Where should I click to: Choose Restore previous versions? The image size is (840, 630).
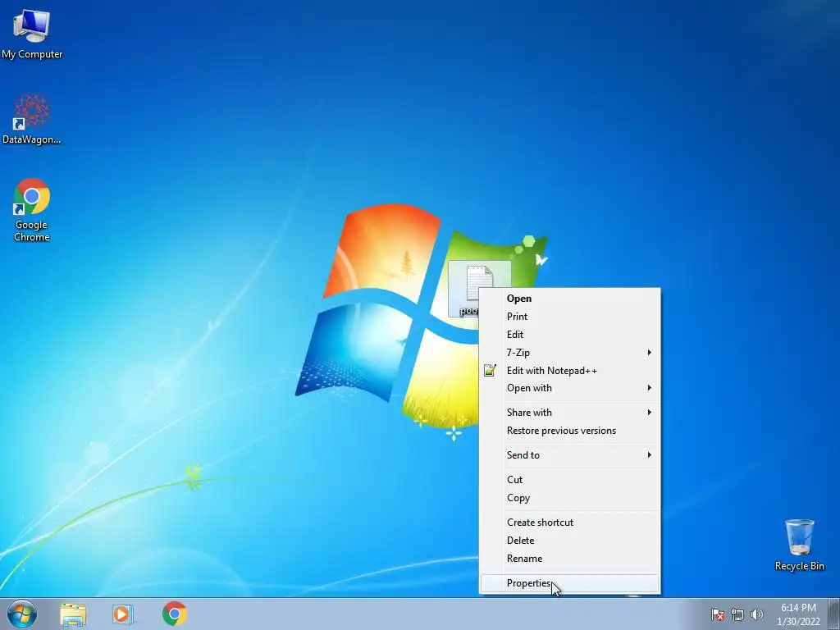[569, 430]
